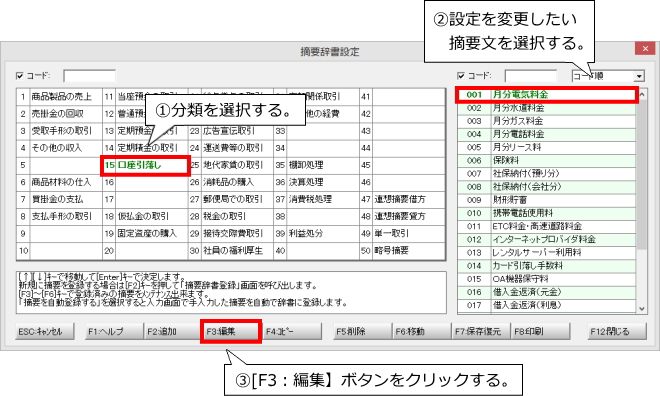This screenshot has width=660, height=396.
Task: Select category 23 広告宣伝取引
Action: (x=231, y=131)
